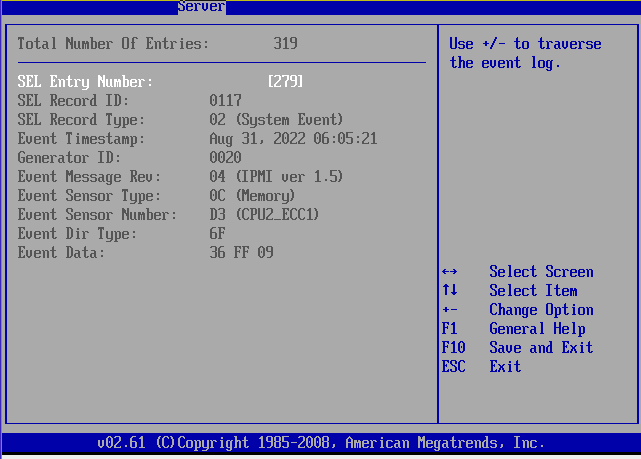The width and height of the screenshot is (641, 459).
Task: Click the Event Timestamp value Aug 31, 2022
Action: coord(293,139)
